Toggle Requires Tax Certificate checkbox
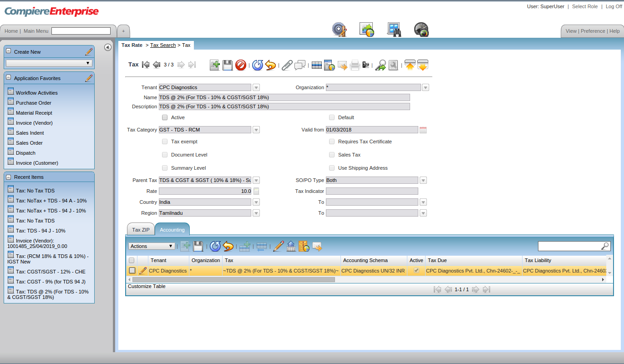 332,142
